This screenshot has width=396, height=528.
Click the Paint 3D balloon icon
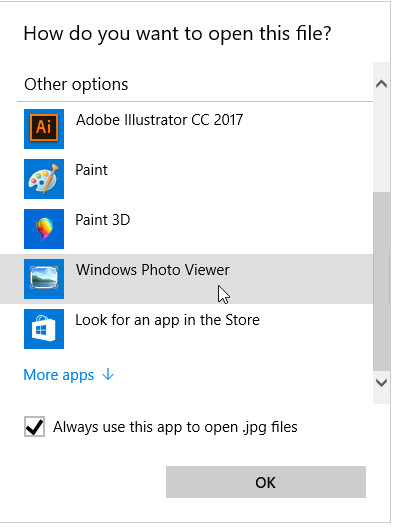[44, 229]
